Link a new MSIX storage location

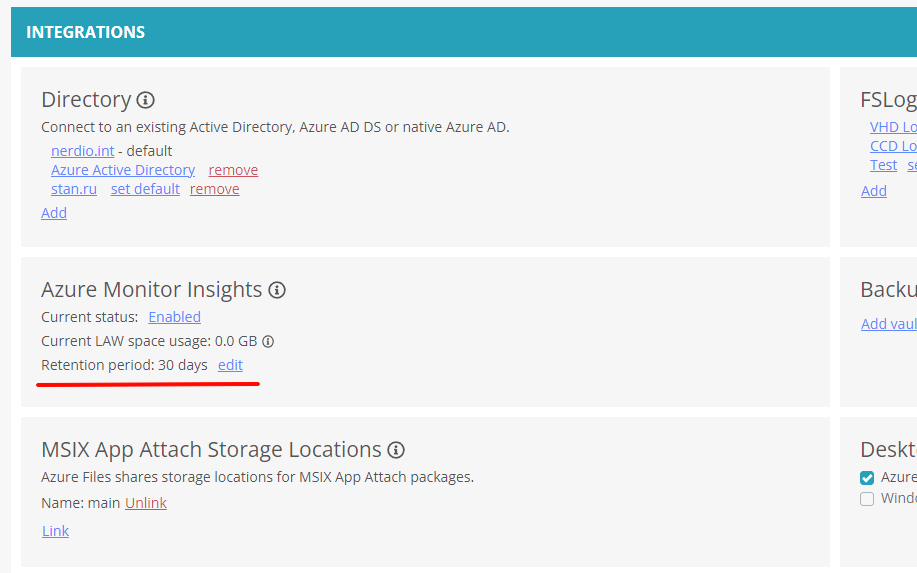pos(55,531)
